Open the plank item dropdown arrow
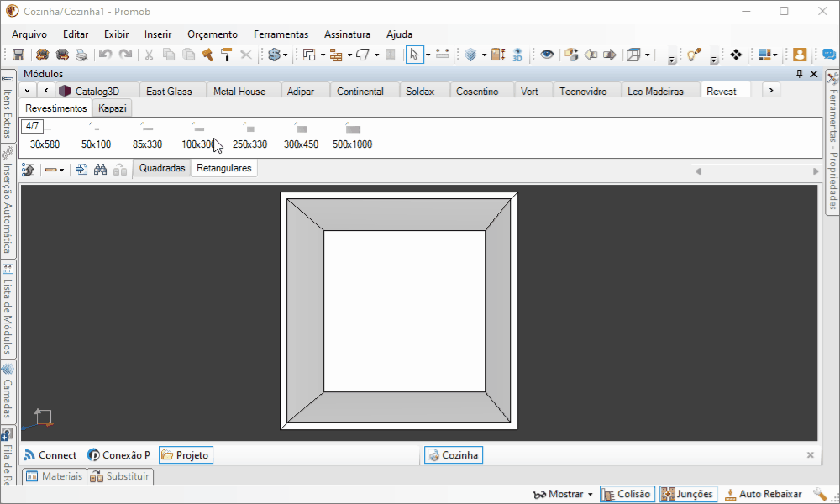840x504 pixels. [62, 171]
